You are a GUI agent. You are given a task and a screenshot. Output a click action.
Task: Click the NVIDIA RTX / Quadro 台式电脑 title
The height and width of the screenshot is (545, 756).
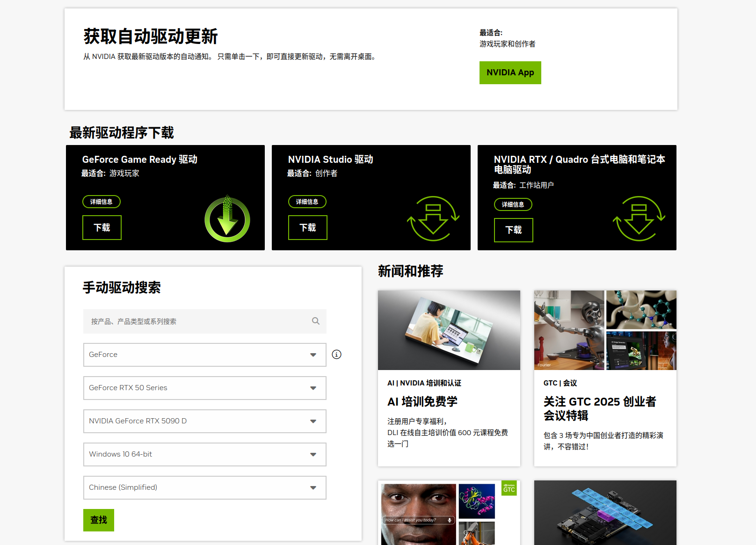[x=580, y=164]
